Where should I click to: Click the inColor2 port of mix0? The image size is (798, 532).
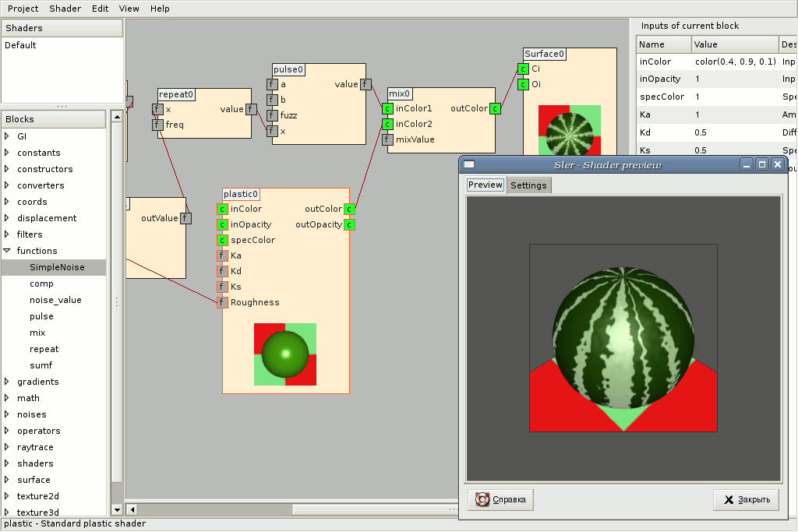(387, 124)
